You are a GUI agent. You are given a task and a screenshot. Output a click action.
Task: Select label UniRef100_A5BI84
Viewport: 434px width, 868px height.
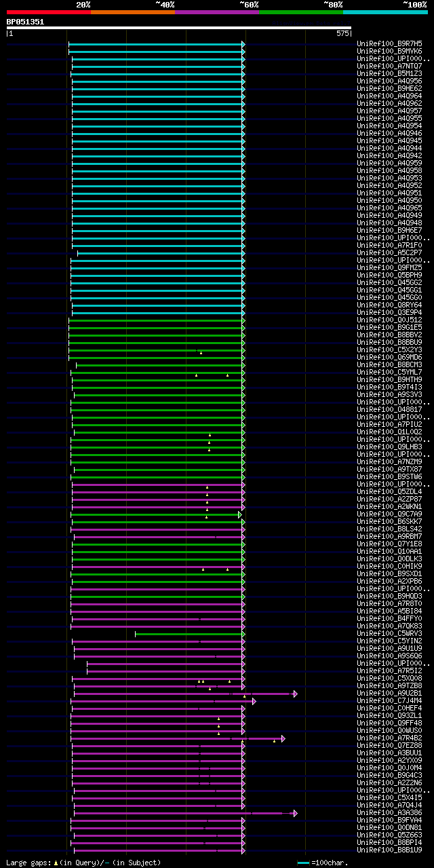point(389,611)
